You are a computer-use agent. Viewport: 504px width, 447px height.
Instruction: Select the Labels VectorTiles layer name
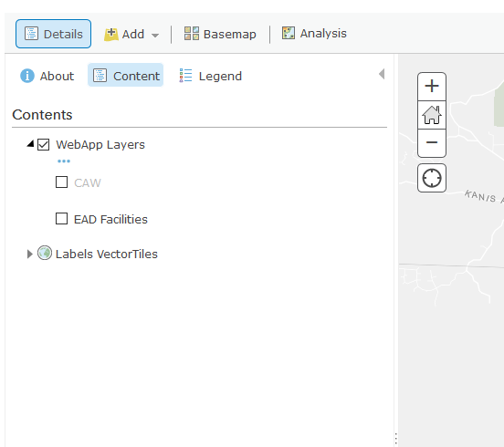point(107,254)
